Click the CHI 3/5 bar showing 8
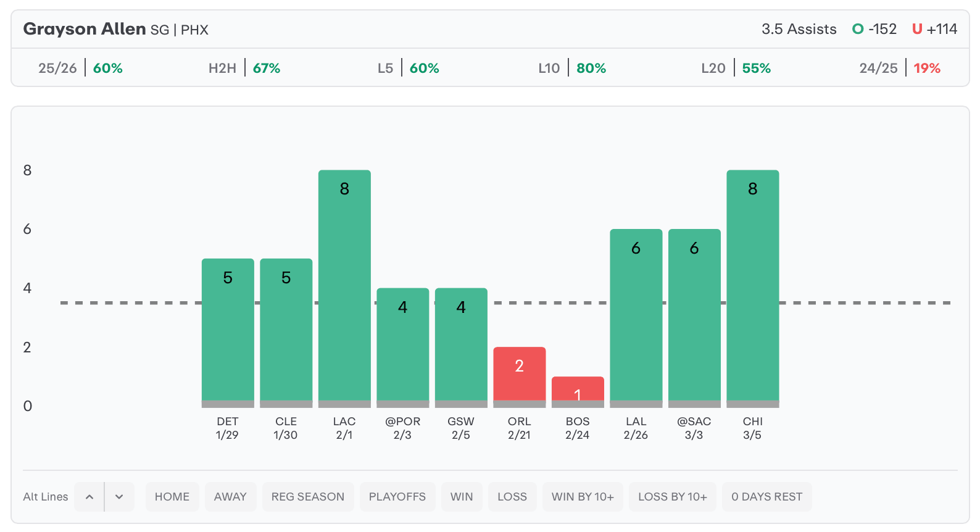This screenshot has height=532, width=980. [x=752, y=287]
